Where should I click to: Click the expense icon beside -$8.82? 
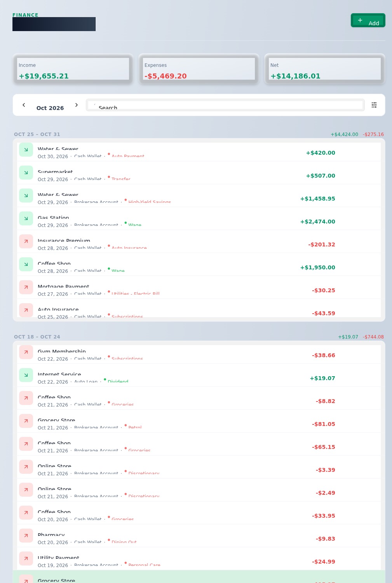26,398
